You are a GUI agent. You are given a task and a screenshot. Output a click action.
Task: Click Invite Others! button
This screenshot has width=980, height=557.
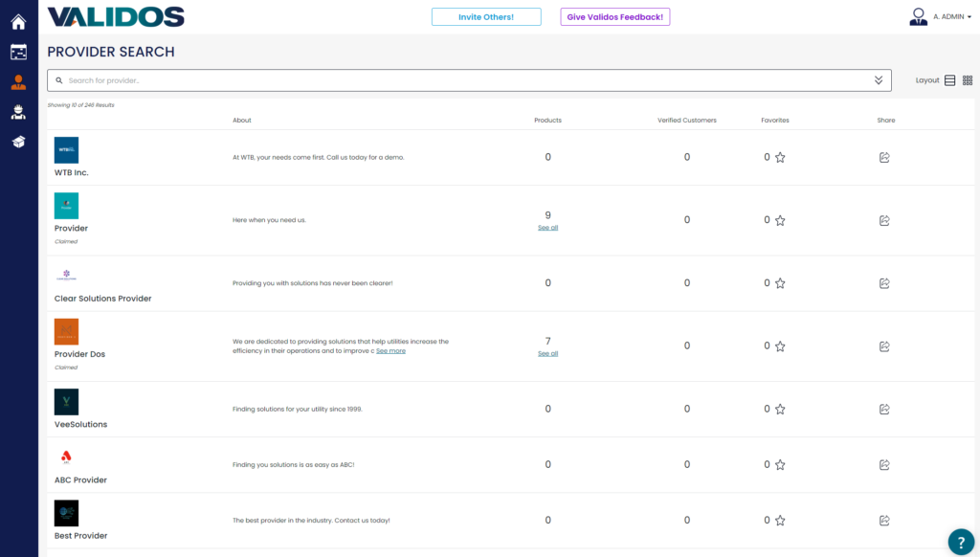pos(486,17)
